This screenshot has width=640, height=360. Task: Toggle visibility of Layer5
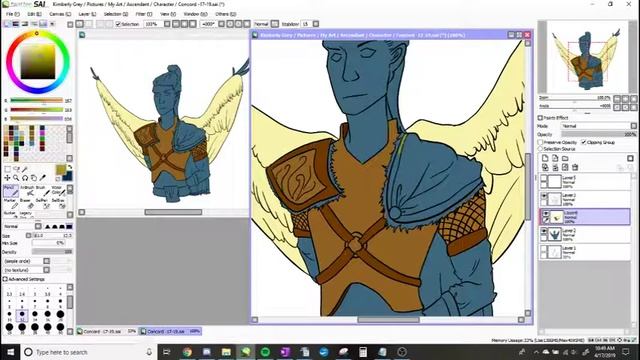[x=544, y=178]
